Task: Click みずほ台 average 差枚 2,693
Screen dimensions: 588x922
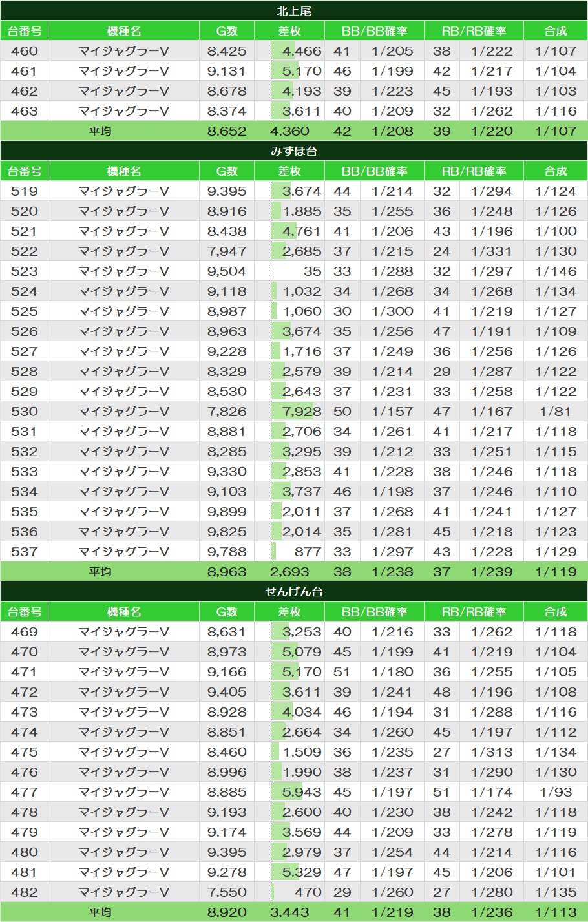Action: point(289,572)
